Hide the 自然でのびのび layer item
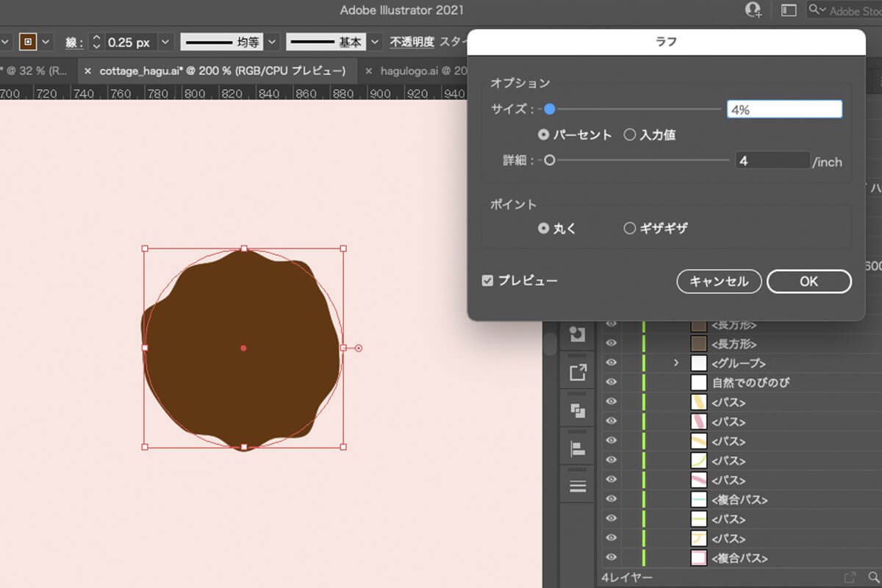This screenshot has width=882, height=588. click(x=611, y=382)
